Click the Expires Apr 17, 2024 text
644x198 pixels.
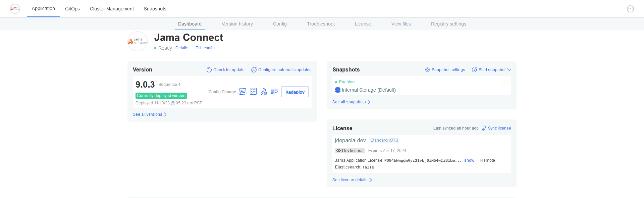tap(387, 151)
